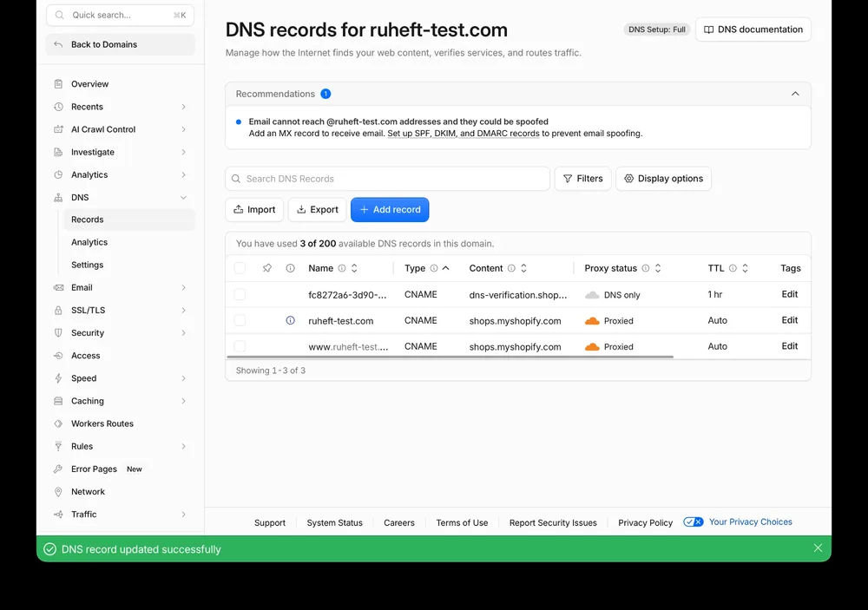Click the Network location pin icon
This screenshot has width=868, height=610.
coord(58,492)
